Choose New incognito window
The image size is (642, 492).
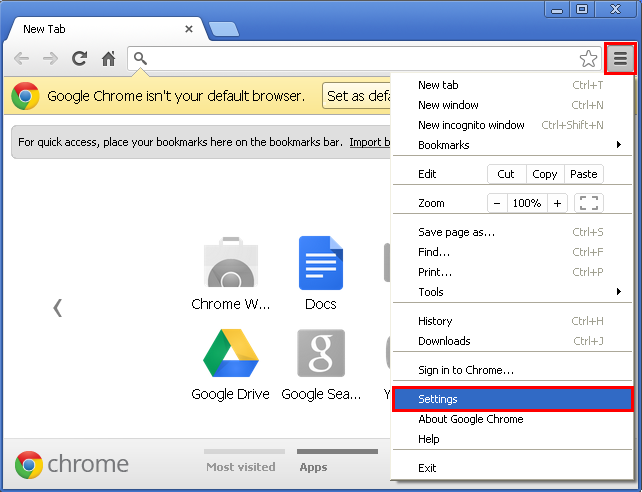[512, 125]
